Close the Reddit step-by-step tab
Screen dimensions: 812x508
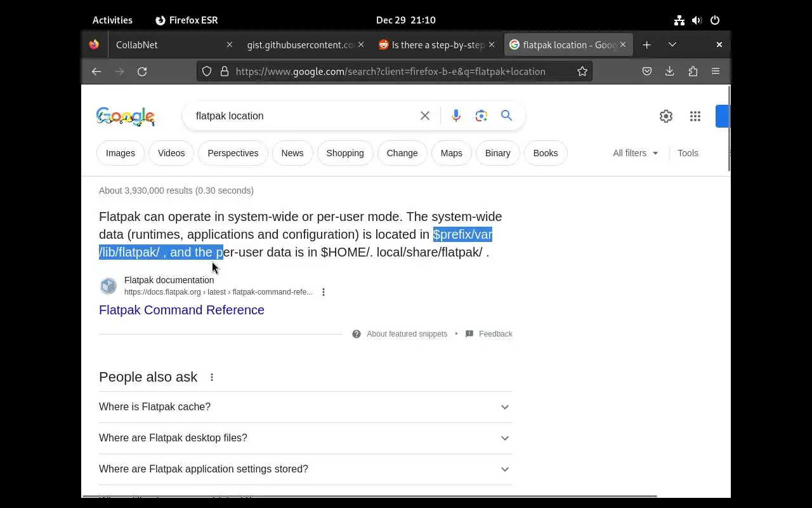(x=492, y=44)
